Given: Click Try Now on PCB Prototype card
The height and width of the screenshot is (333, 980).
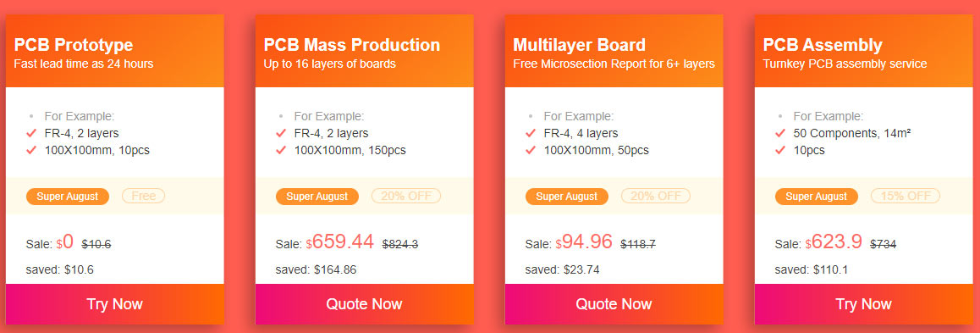Looking at the screenshot, I should click(x=114, y=304).
